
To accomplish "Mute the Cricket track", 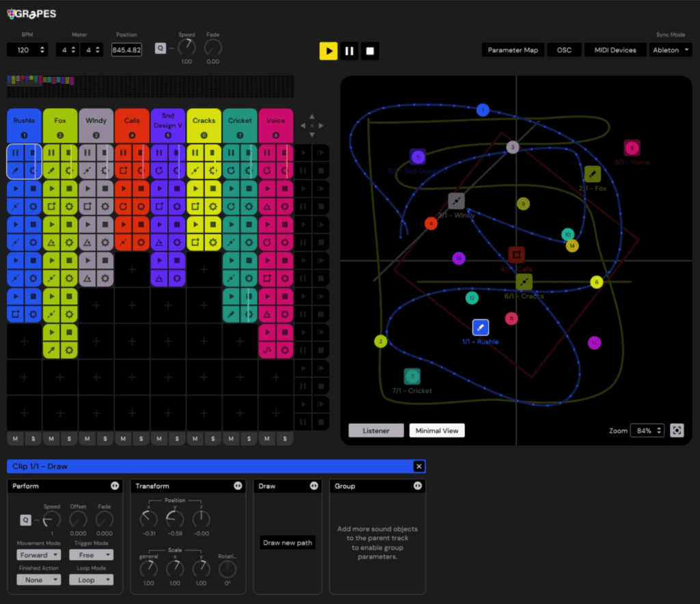I will pos(231,439).
